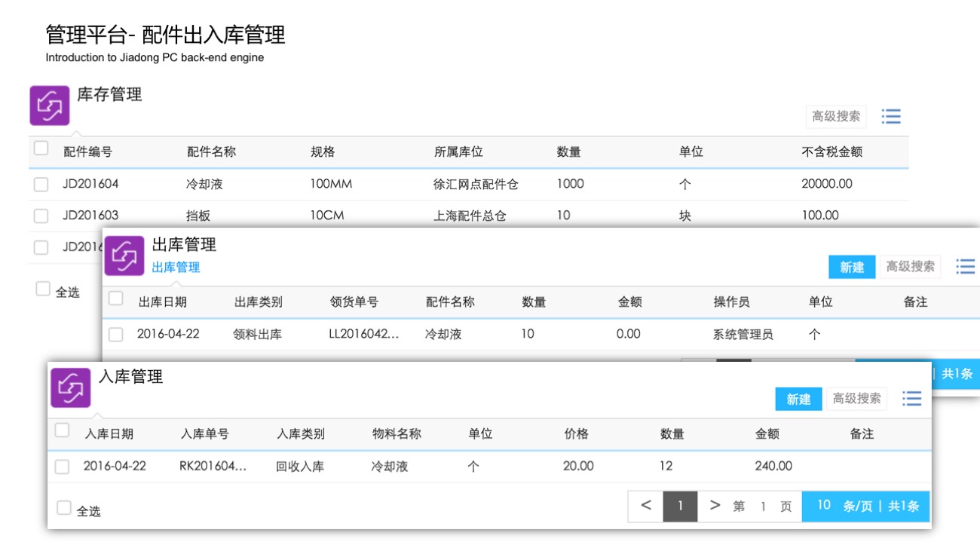980x551 pixels.
Task: Sort by 不含税金额 column header
Action: coord(831,152)
